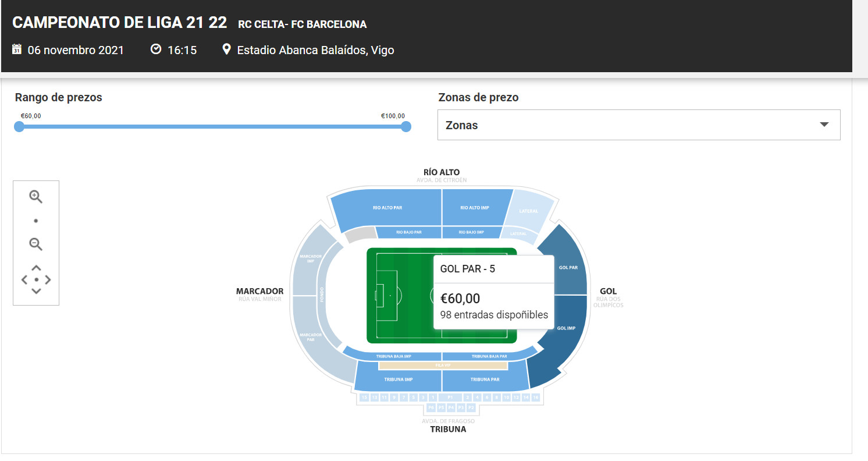Viewport: 868px width, 461px height.
Task: Select entrance gate P6 below the Tribuna
Action: (x=432, y=407)
